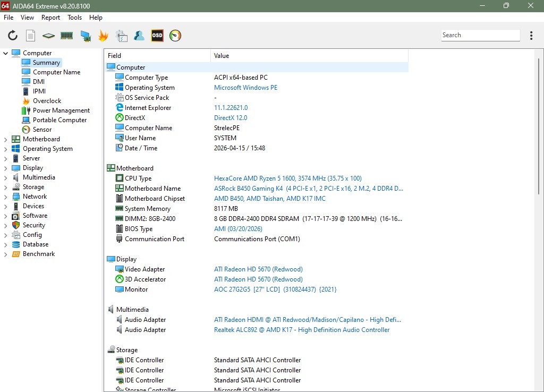The image size is (544, 392).
Task: Open the ASRock B450 Gaming K4 link
Action: pos(309,189)
